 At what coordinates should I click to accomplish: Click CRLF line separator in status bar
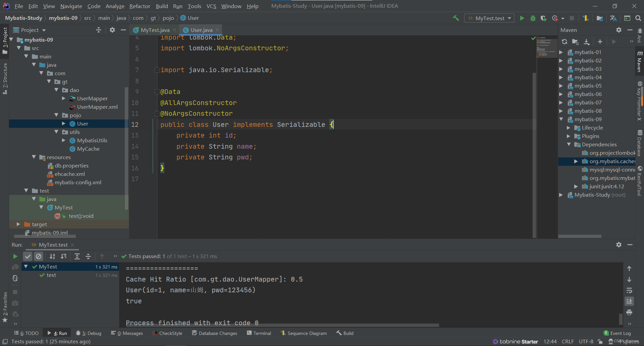[568, 342]
